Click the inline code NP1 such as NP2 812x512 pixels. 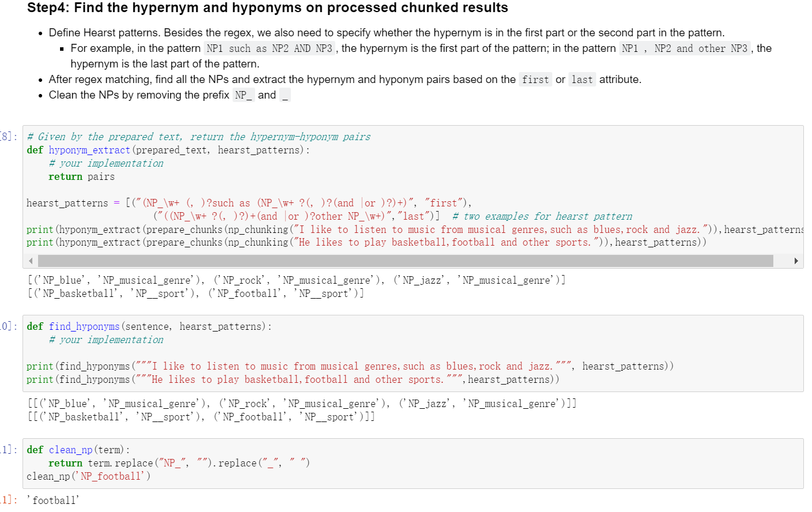268,48
